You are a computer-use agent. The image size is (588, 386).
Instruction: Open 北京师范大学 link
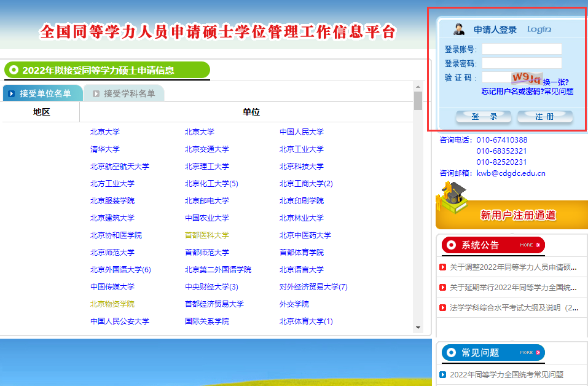(x=112, y=253)
